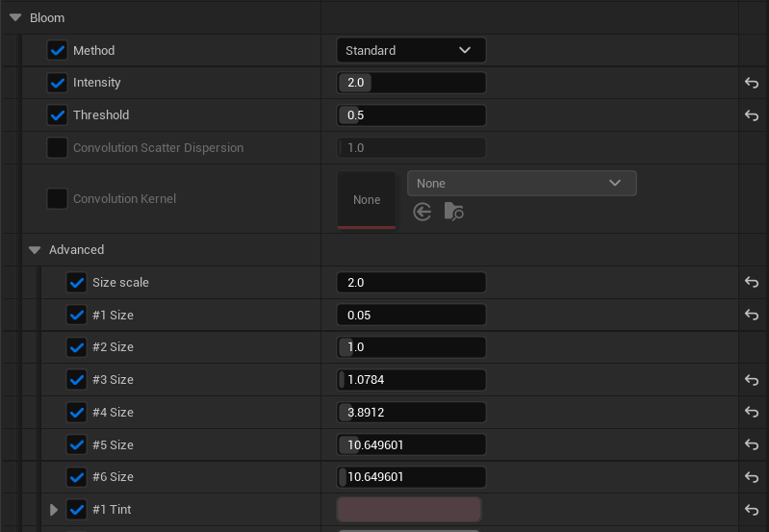Reset #1 Tint color to default

coord(752,510)
